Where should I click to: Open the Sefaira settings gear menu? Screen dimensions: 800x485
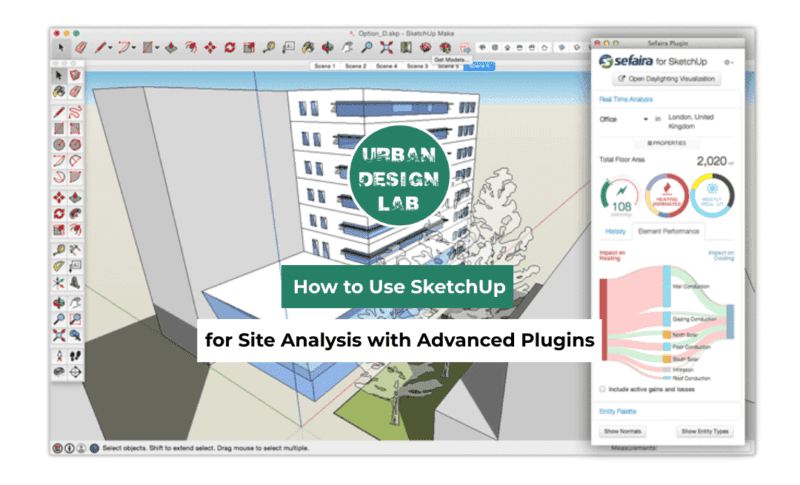tap(727, 61)
